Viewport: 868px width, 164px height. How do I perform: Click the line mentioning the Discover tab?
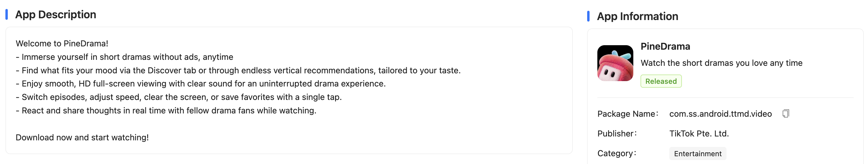pyautogui.click(x=238, y=70)
